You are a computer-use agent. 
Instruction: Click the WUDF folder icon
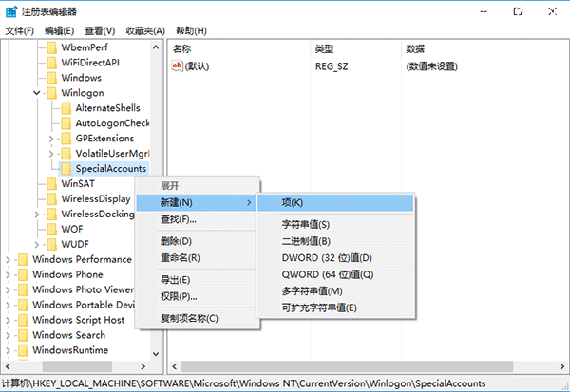(x=51, y=245)
